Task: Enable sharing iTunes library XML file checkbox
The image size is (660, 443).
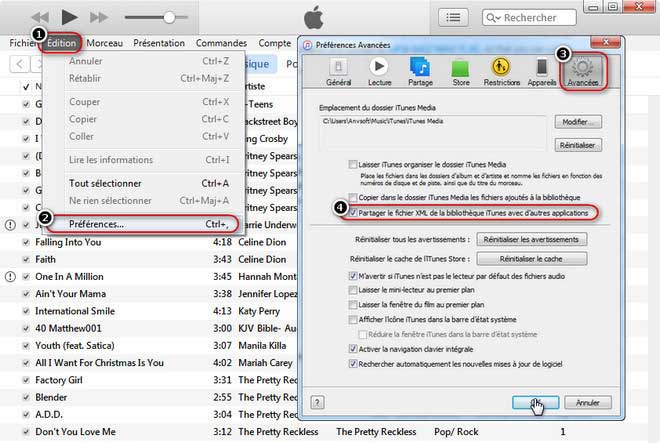Action: click(352, 212)
